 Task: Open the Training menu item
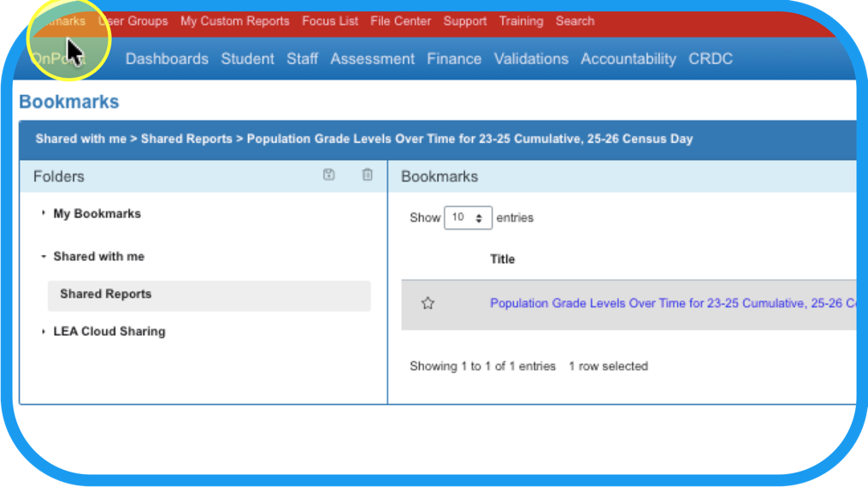point(521,21)
